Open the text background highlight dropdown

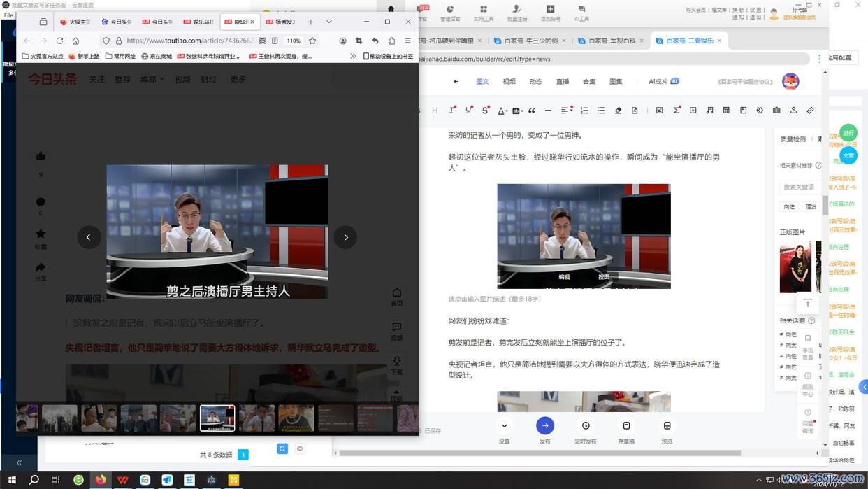click(517, 111)
